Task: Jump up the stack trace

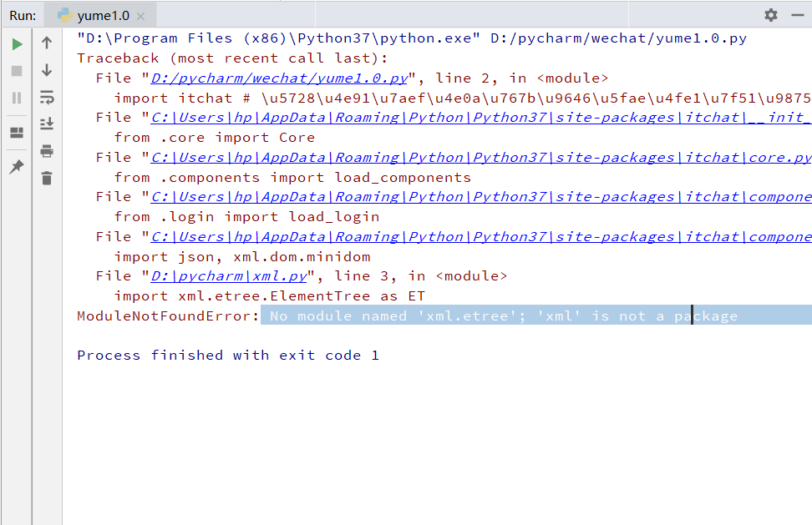Action: pos(47,43)
